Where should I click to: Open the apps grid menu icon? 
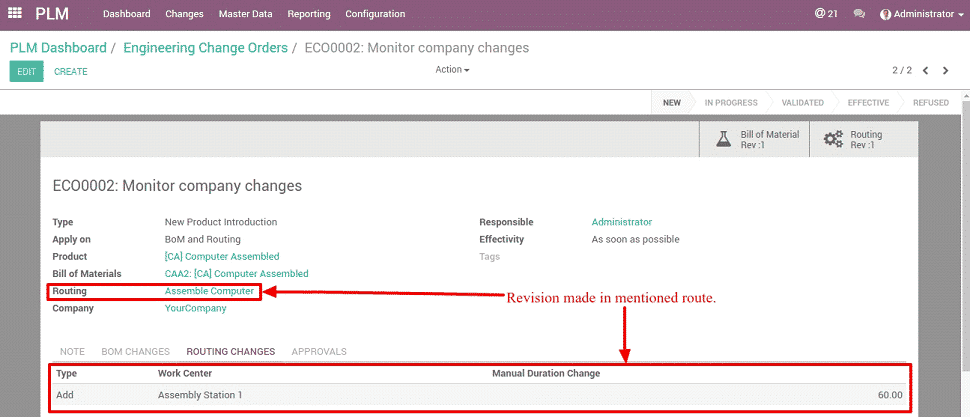click(15, 14)
